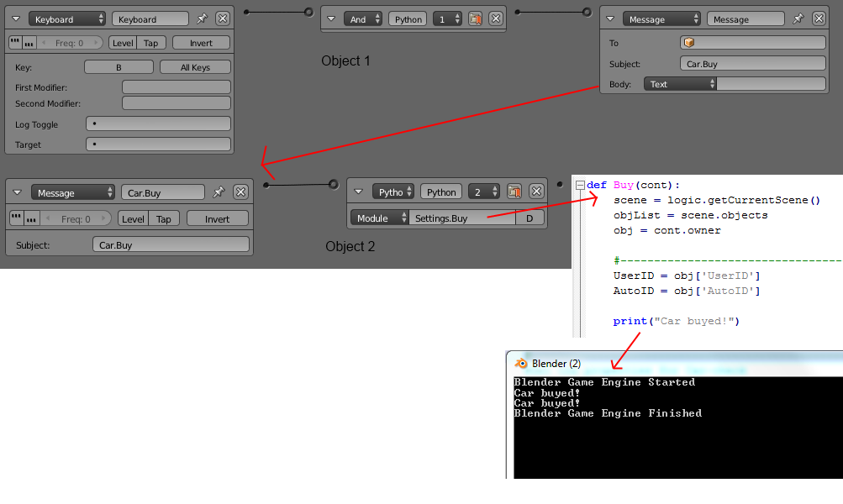Edit Message sensor Subject field
The width and height of the screenshot is (843, 504).
171,244
